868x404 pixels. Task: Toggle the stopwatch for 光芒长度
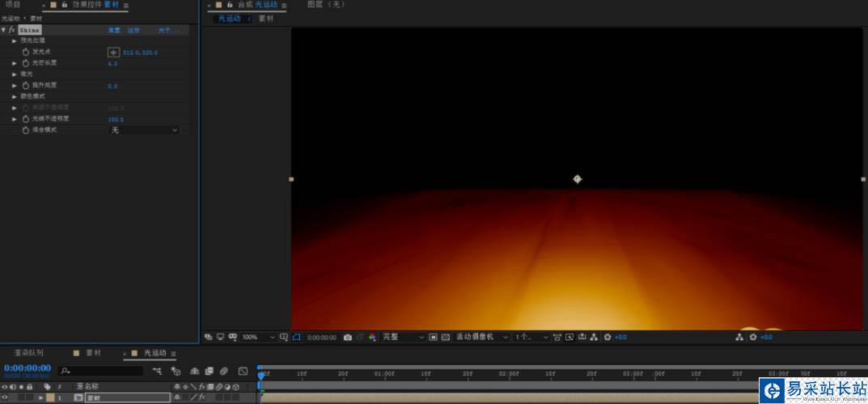(x=25, y=63)
